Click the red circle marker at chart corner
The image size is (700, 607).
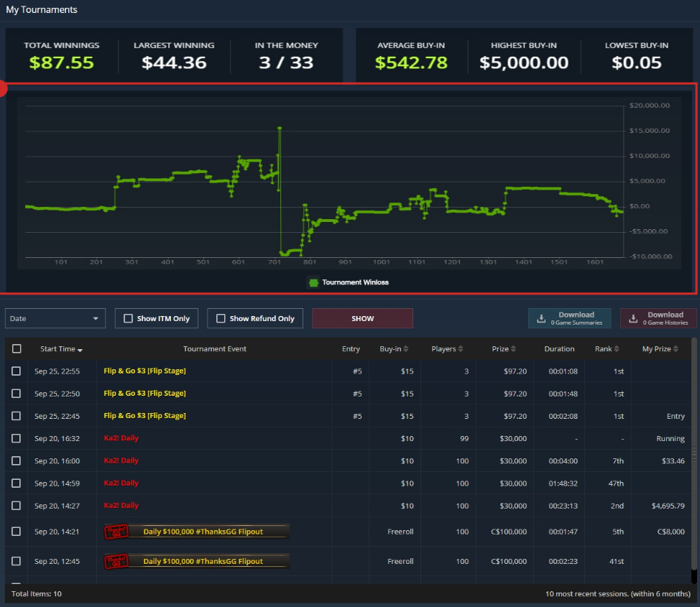coord(2,90)
